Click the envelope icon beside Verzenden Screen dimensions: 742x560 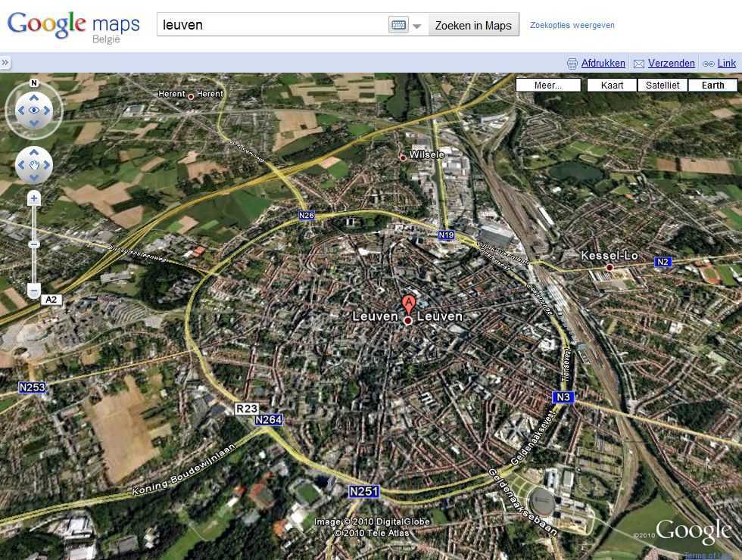[x=639, y=64]
